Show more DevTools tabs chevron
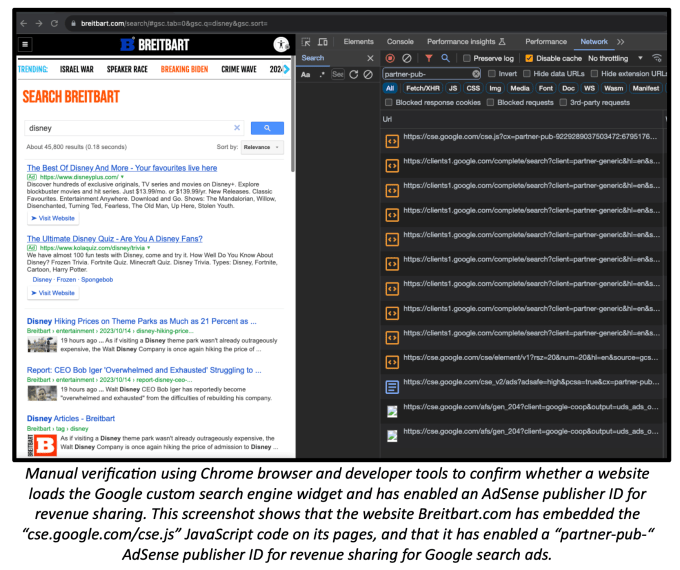The width and height of the screenshot is (680, 570). 621,42
